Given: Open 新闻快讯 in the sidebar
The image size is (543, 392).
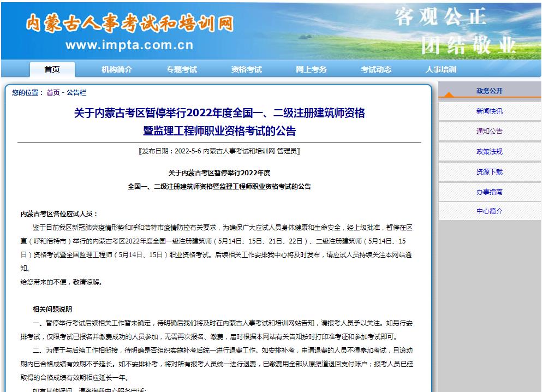Looking at the screenshot, I should click(x=489, y=111).
